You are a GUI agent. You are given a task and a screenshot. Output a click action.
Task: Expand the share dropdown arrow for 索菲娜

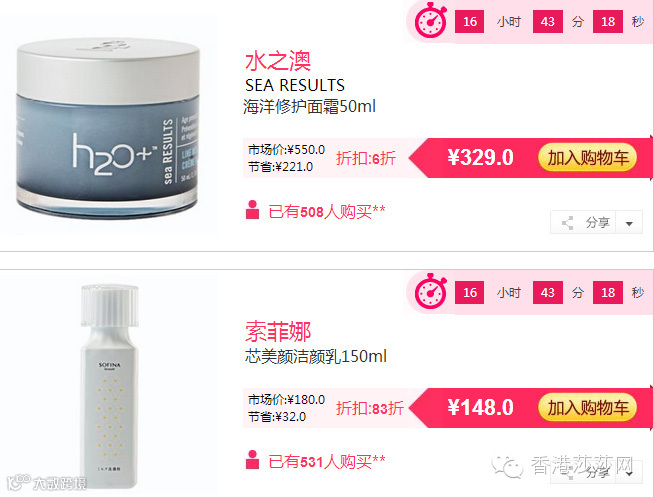630,474
